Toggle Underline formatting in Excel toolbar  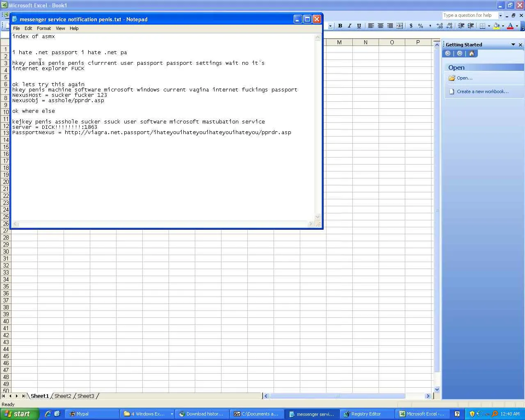pos(359,26)
